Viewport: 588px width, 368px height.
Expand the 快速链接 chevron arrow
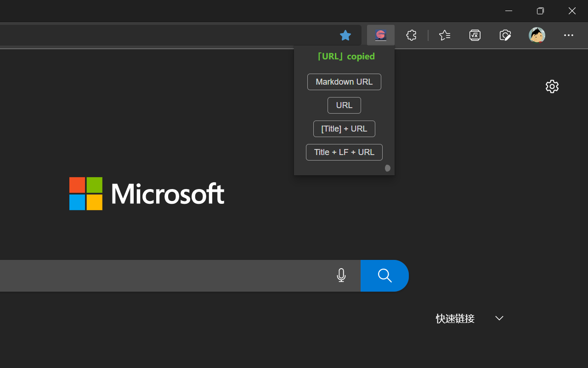[499, 318]
